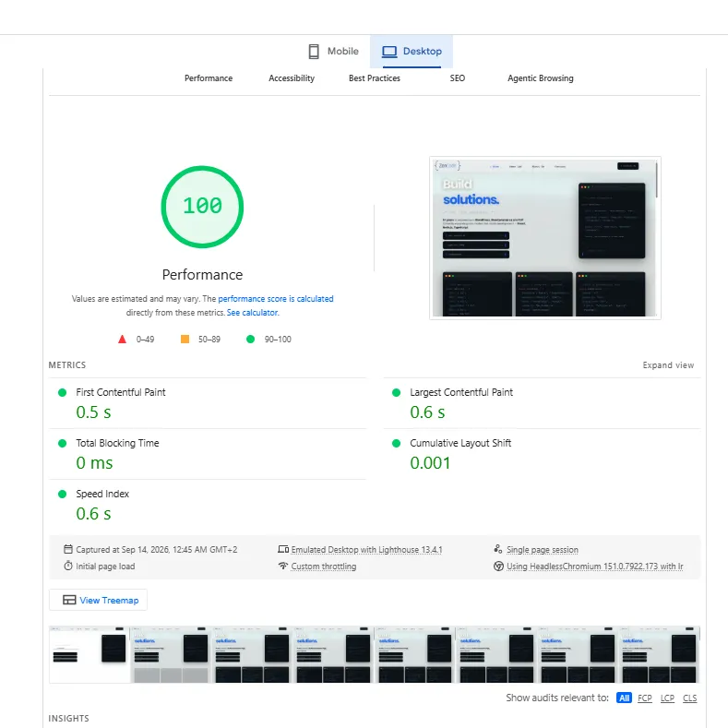The width and height of the screenshot is (728, 728).
Task: Open the performance score is calculated link
Action: 276,299
